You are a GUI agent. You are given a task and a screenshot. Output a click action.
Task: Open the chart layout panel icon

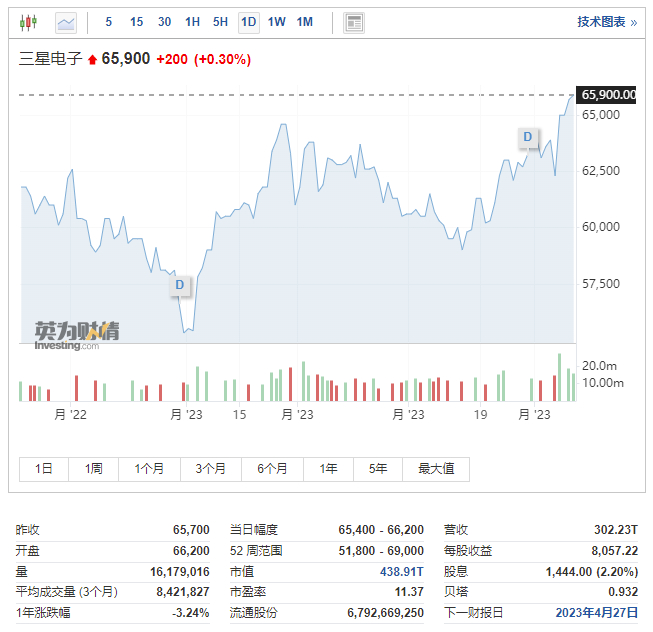(x=353, y=21)
